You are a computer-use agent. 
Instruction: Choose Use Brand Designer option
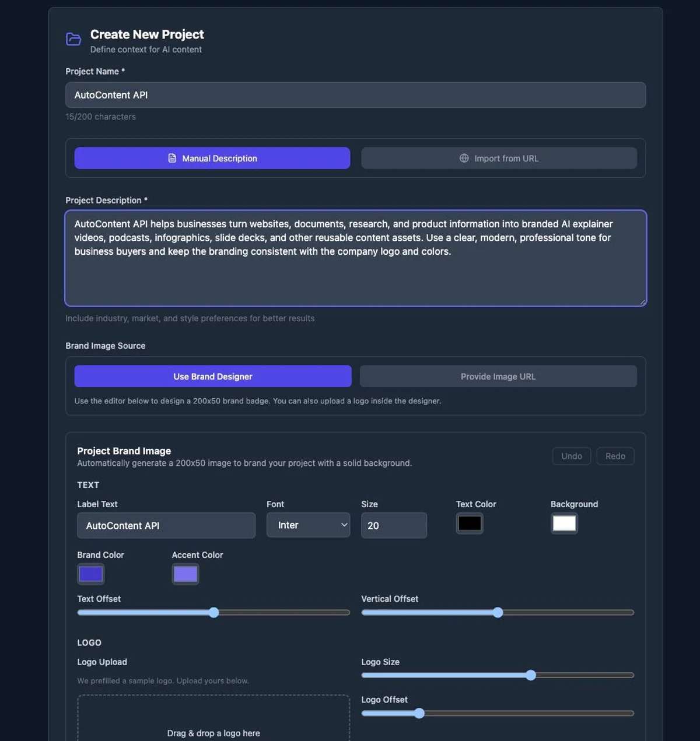point(213,377)
